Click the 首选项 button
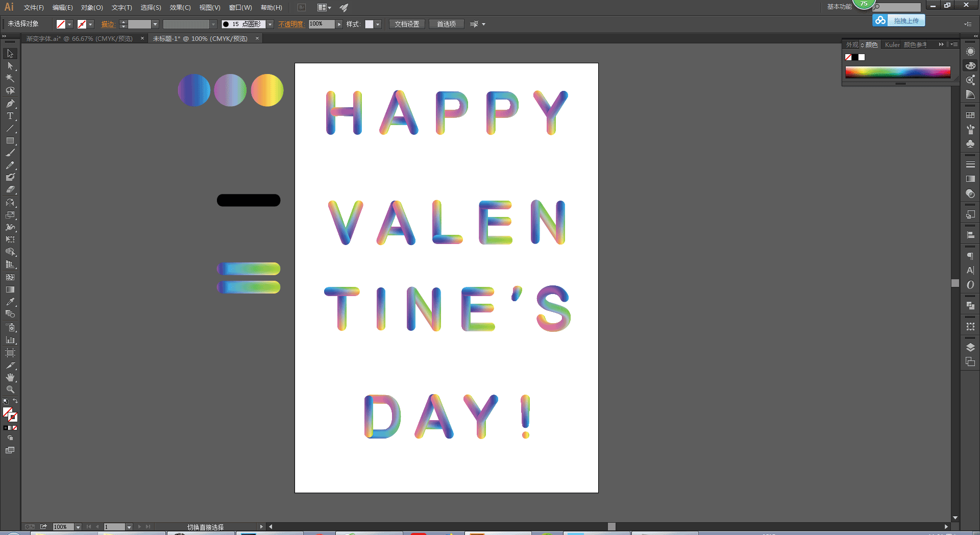This screenshot has height=535, width=980. click(x=446, y=24)
